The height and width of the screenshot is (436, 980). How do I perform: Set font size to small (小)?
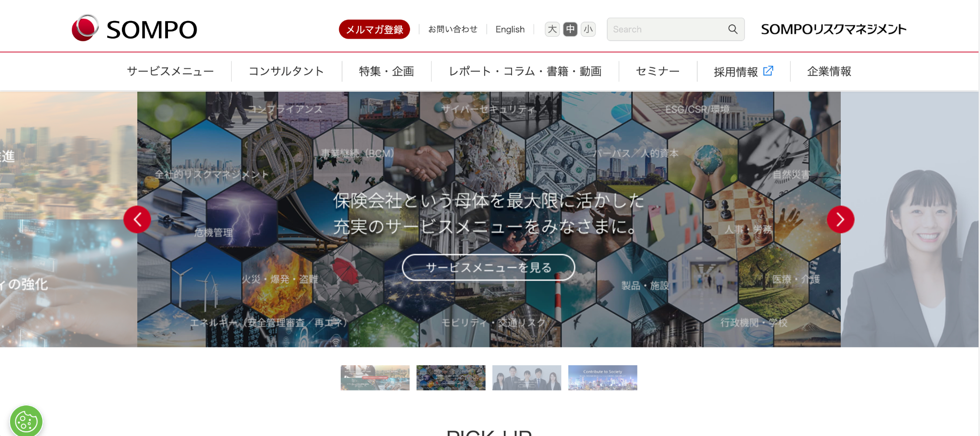click(x=588, y=29)
